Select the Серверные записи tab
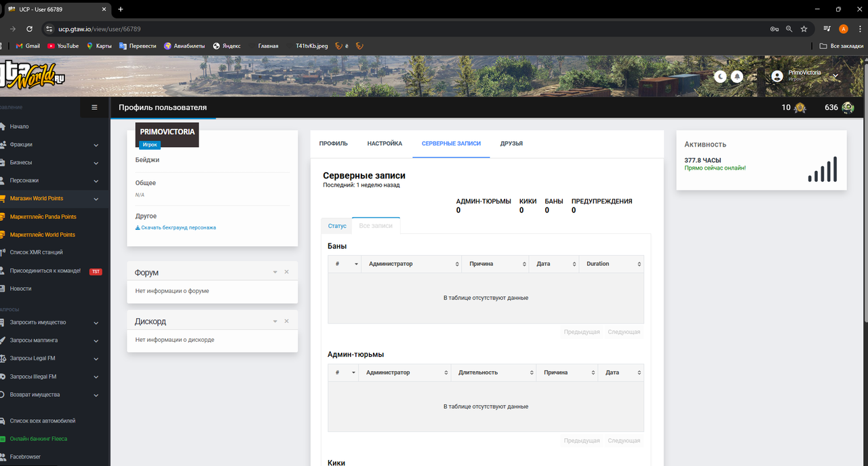The width and height of the screenshot is (868, 466). coord(451,144)
